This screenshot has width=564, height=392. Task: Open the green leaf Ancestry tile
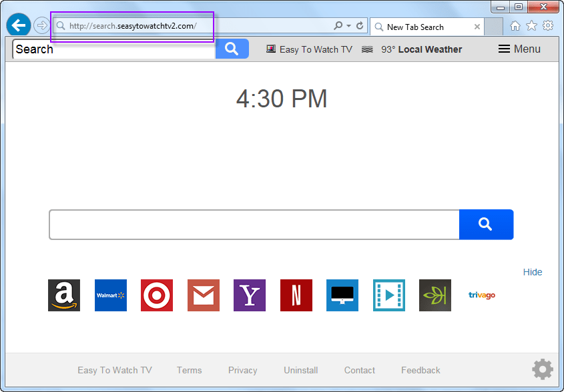pyautogui.click(x=435, y=295)
